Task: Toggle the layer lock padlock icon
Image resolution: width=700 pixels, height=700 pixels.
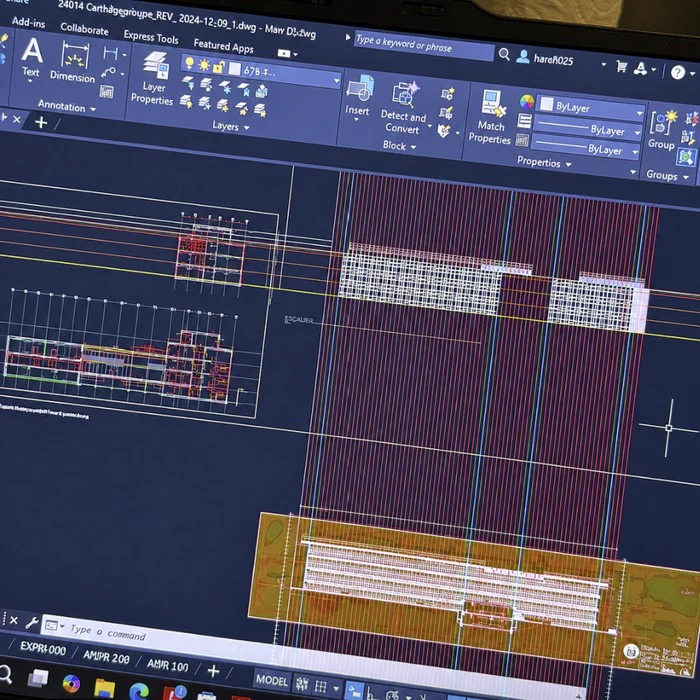Action: coord(219,67)
